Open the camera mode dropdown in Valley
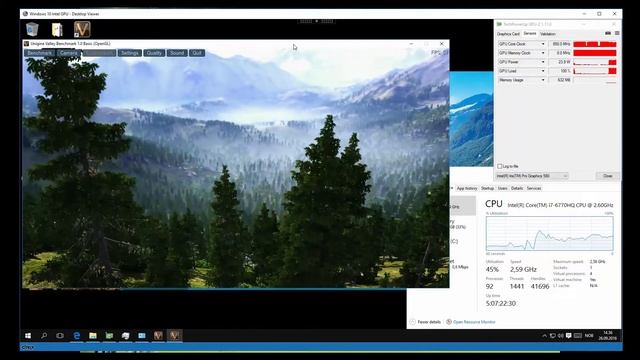640x360 pixels. click(99, 53)
